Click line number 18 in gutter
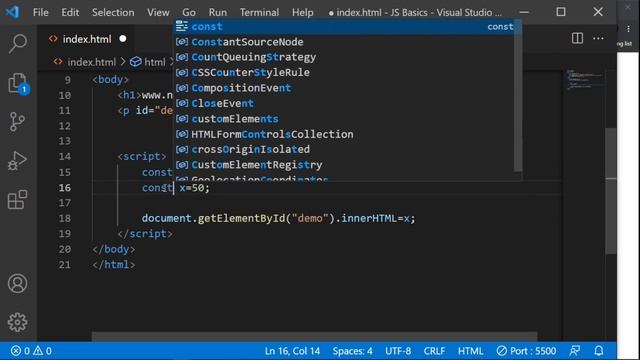 (x=64, y=218)
